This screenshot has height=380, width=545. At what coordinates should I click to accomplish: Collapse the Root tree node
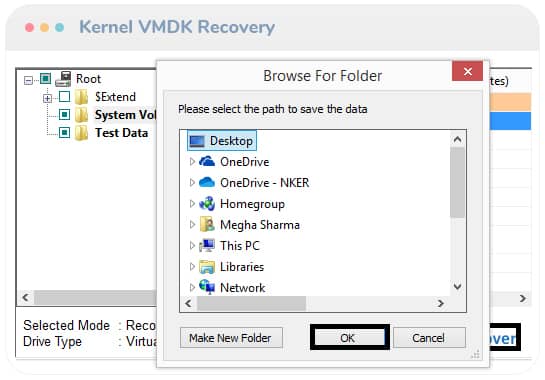pyautogui.click(x=28, y=81)
